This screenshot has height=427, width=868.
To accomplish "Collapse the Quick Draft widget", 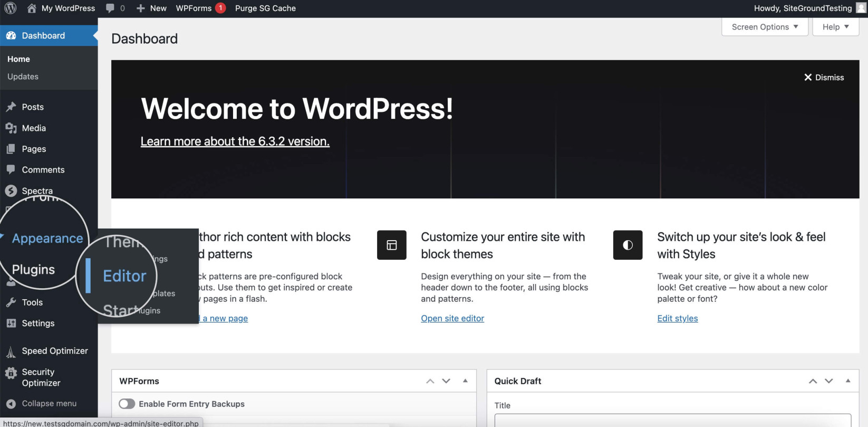I will (x=848, y=381).
